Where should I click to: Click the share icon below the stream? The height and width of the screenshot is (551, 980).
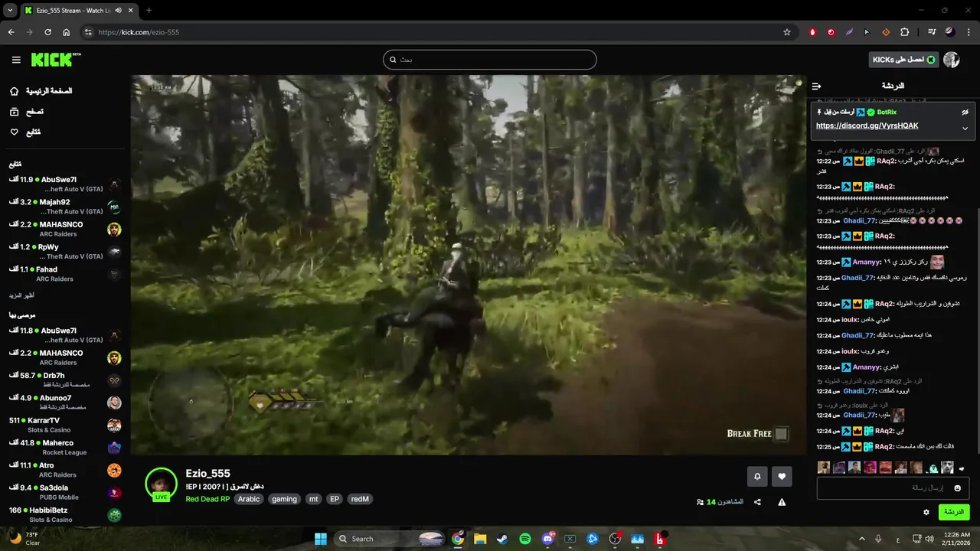pos(757,502)
